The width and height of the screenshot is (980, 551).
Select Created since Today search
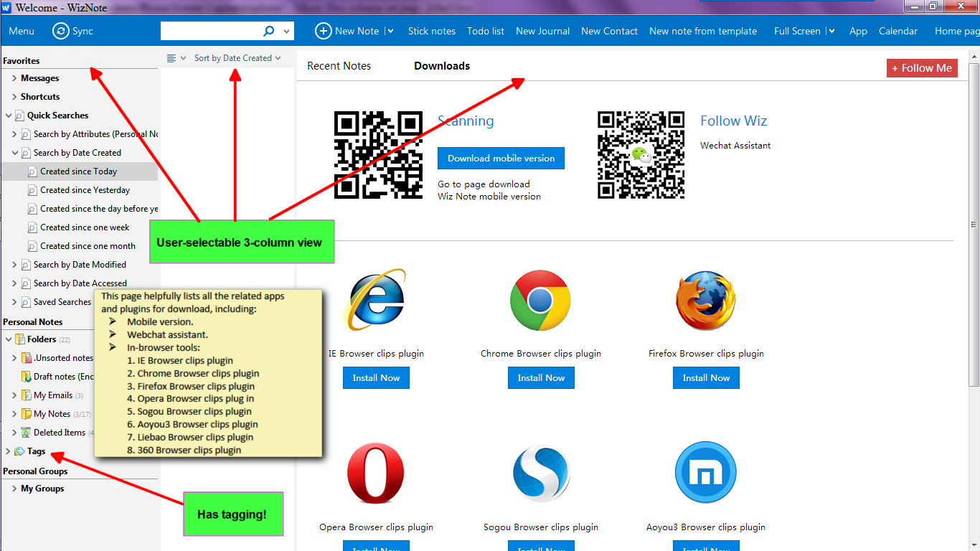79,171
